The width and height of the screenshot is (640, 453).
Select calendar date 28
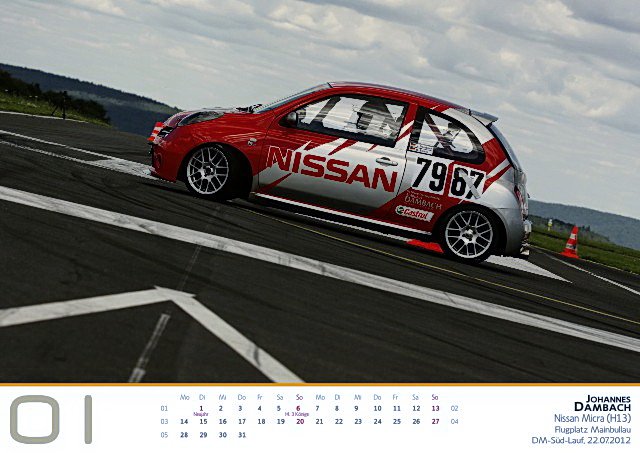(184, 435)
